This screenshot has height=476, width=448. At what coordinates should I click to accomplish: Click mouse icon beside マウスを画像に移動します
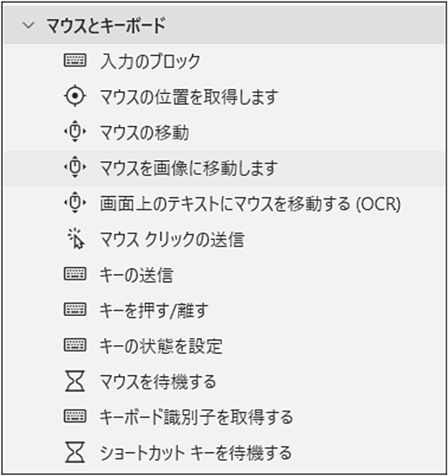(x=75, y=167)
